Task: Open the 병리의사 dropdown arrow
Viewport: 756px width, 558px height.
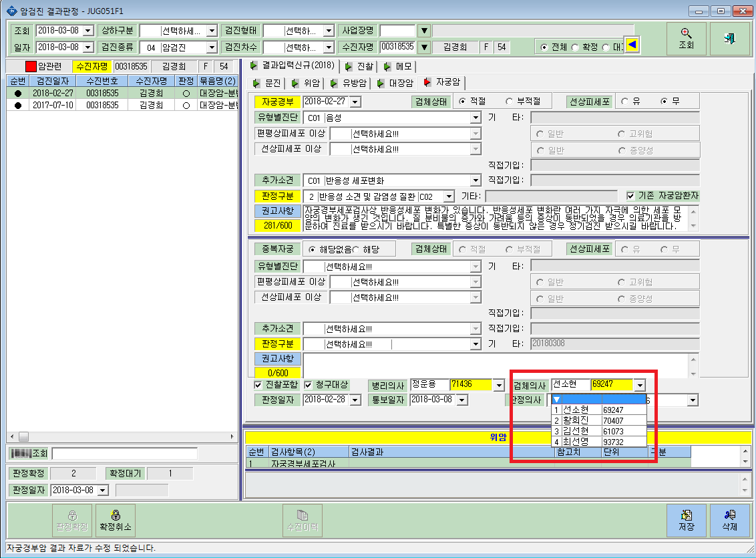Action: click(499, 385)
